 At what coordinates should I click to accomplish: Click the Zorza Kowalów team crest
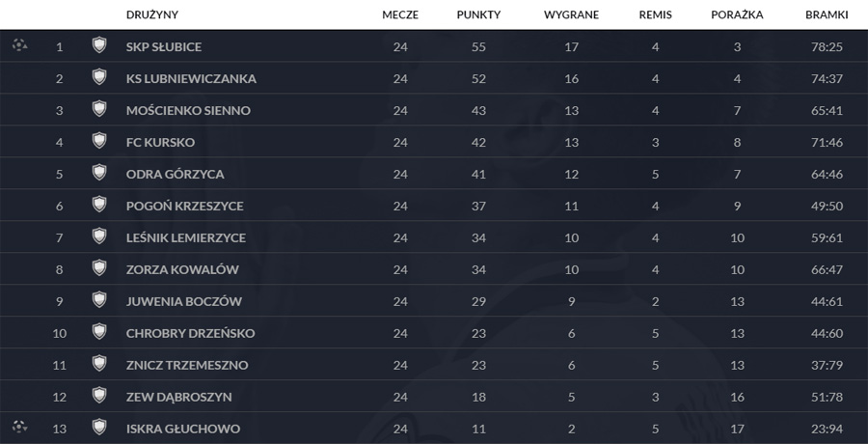98,268
